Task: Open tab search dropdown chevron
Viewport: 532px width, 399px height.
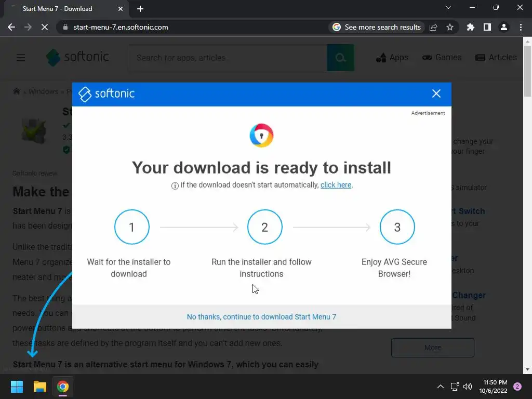Action: tap(448, 7)
